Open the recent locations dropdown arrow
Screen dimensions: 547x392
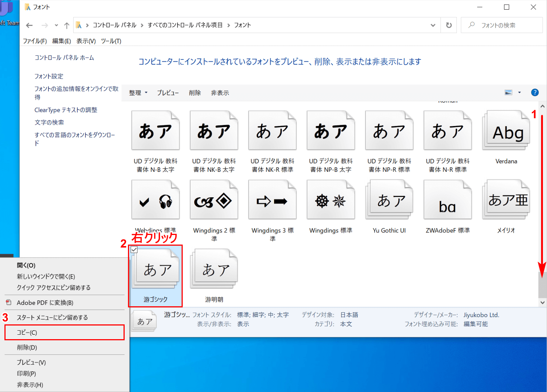(x=56, y=25)
